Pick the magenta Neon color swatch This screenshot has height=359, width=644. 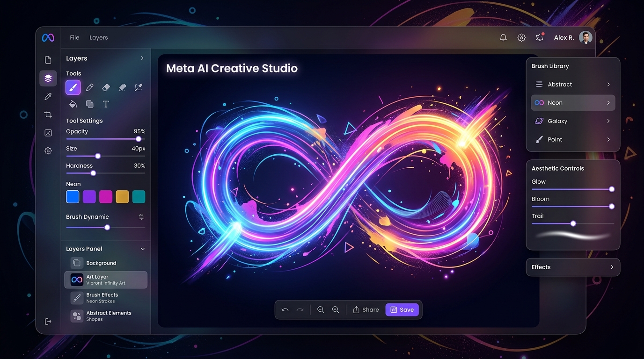point(106,197)
